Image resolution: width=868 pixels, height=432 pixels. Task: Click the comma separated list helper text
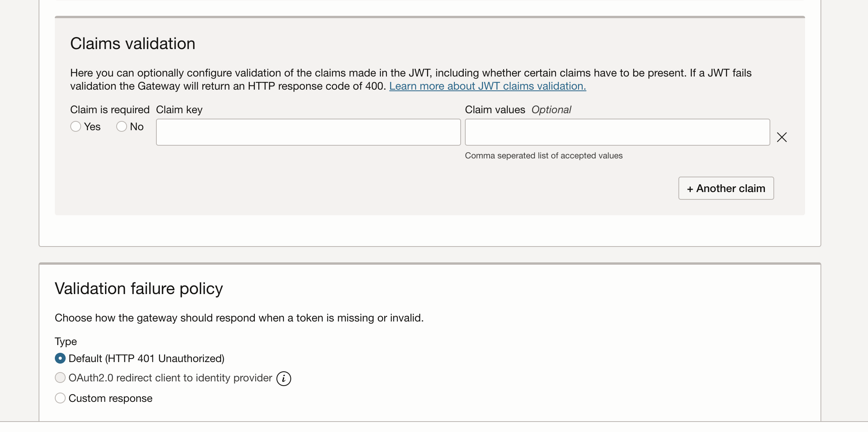pos(543,156)
